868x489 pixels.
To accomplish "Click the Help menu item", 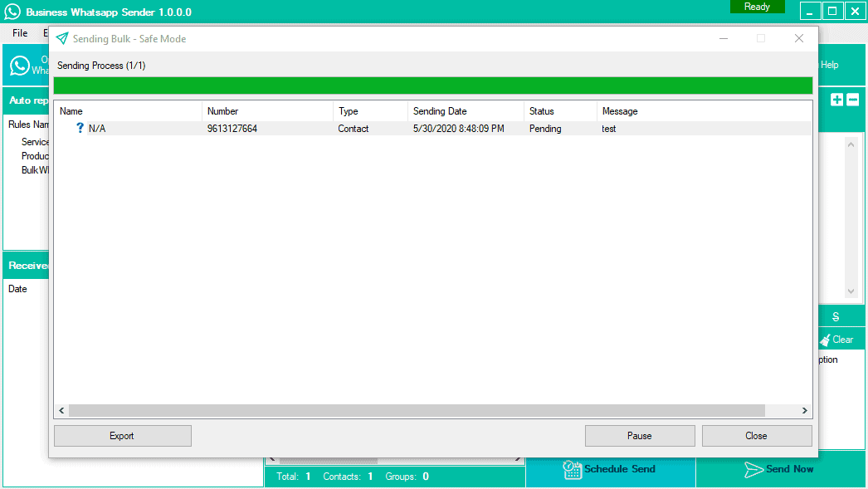I will click(x=829, y=65).
